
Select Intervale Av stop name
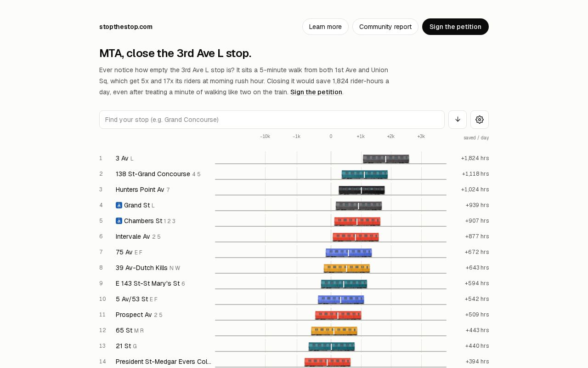coord(133,236)
